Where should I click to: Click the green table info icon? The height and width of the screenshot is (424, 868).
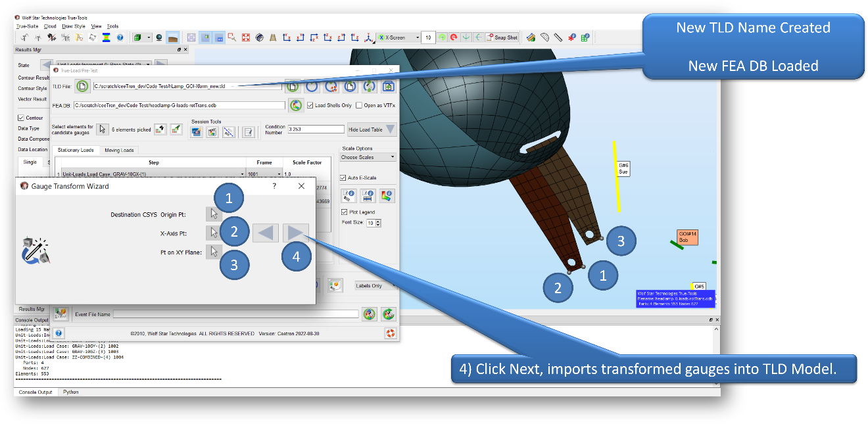[x=585, y=37]
